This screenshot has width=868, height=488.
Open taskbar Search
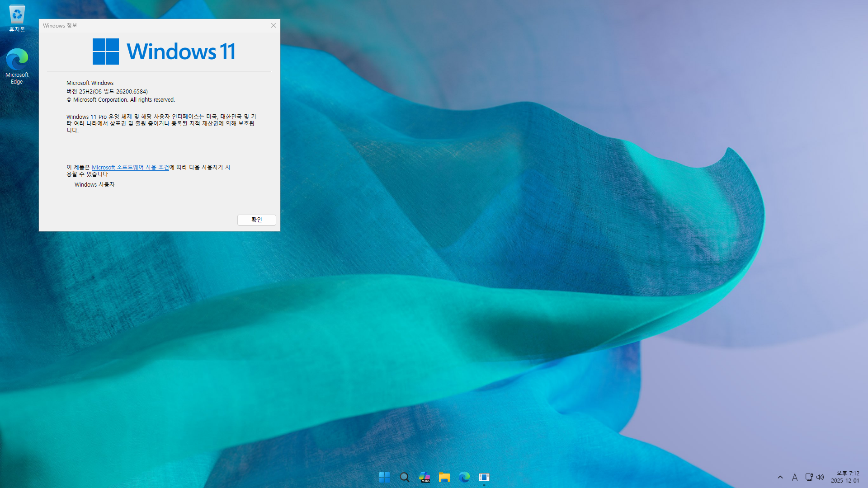(405, 477)
